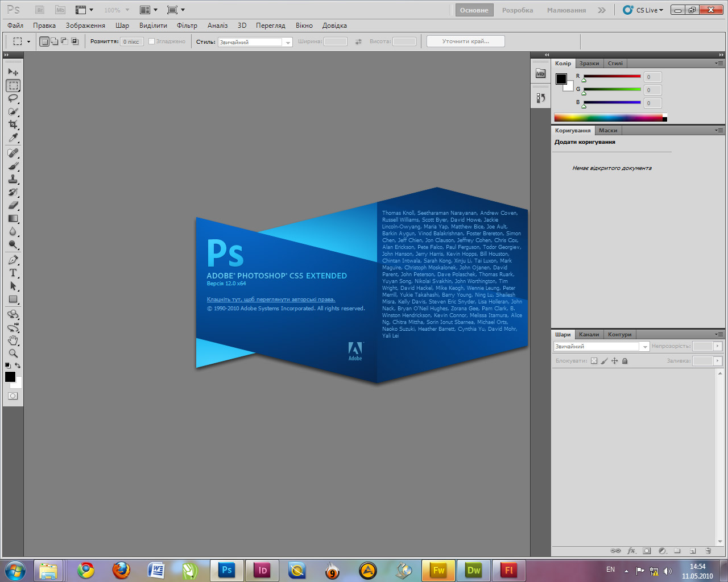
Task: Toggle Quick Mask mode
Action: click(x=13, y=396)
